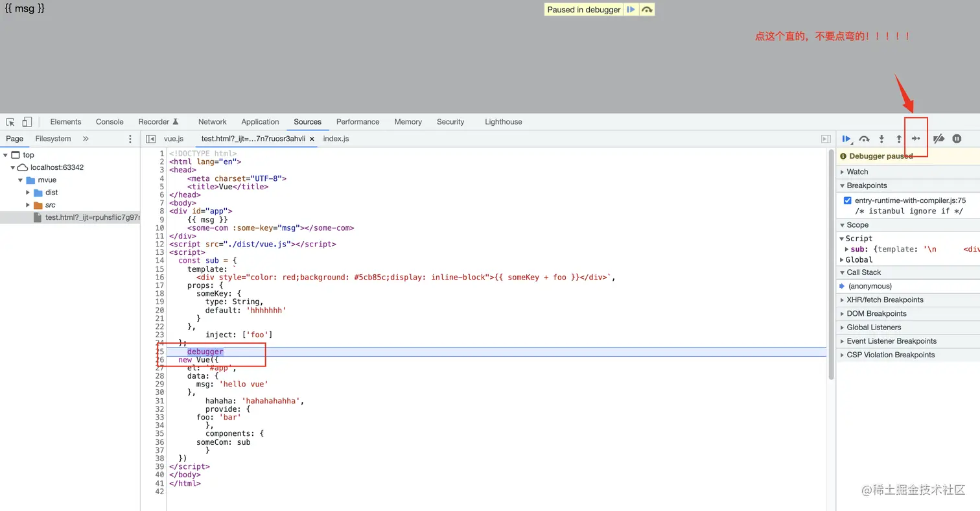Step into next function call
Viewport: 980px width, 511px height.
point(881,139)
